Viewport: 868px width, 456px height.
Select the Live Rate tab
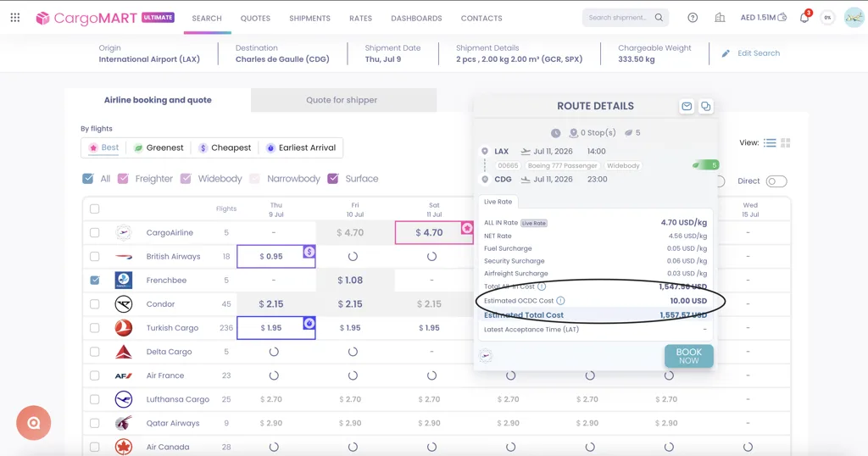498,202
